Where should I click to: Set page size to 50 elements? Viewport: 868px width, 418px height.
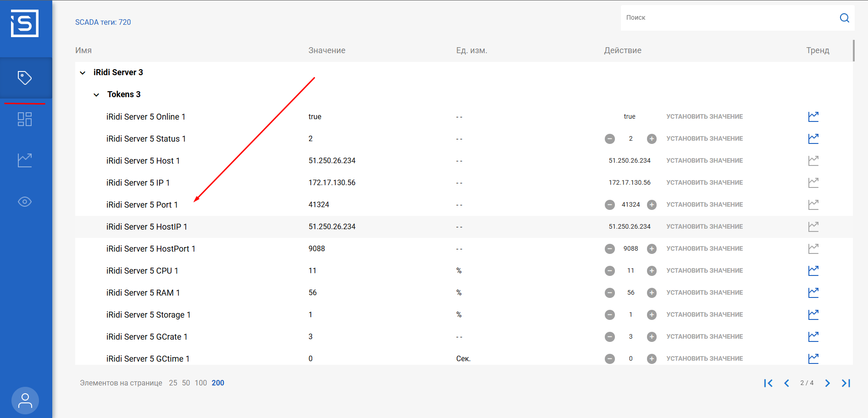(186, 383)
